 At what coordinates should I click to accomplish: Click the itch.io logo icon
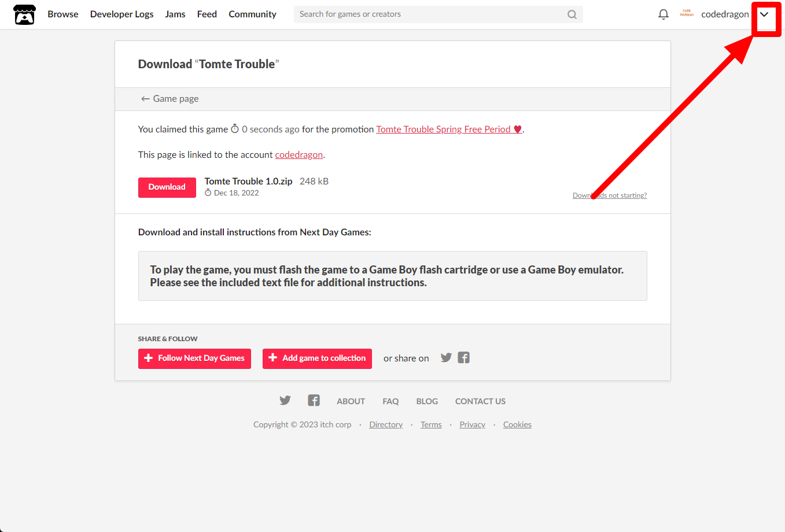pos(24,14)
